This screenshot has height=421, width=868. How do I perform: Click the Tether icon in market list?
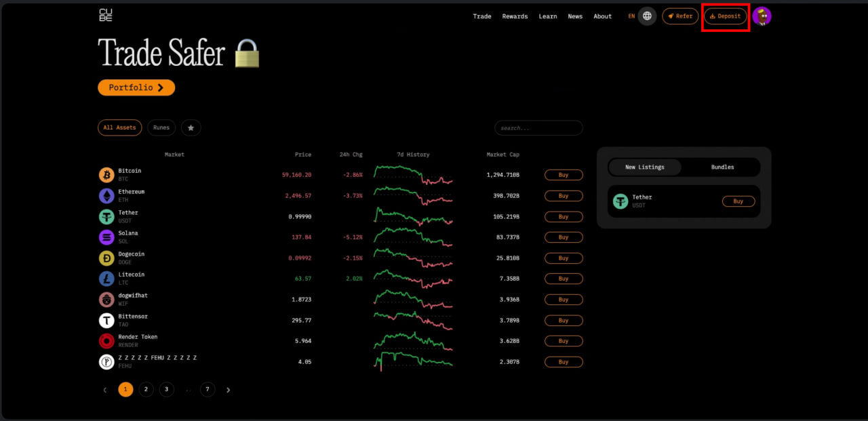pyautogui.click(x=106, y=217)
